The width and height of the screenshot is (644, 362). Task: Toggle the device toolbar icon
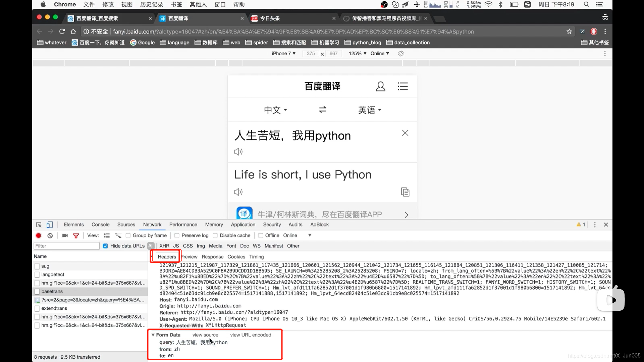coord(50,225)
